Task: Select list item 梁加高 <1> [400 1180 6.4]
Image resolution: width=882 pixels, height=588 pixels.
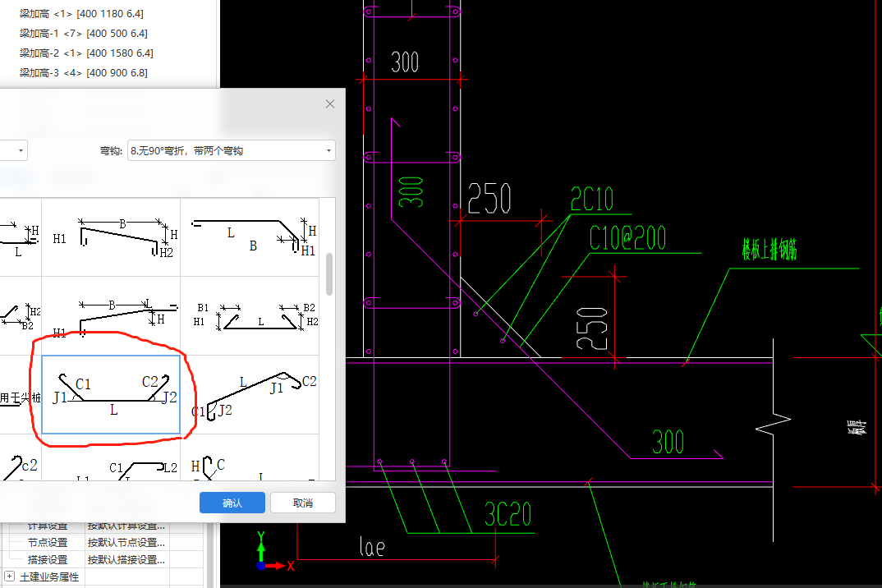Action: coord(81,13)
